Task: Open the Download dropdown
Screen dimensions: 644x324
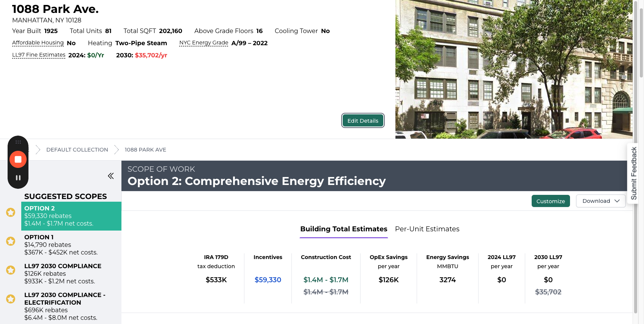Action: coord(600,201)
